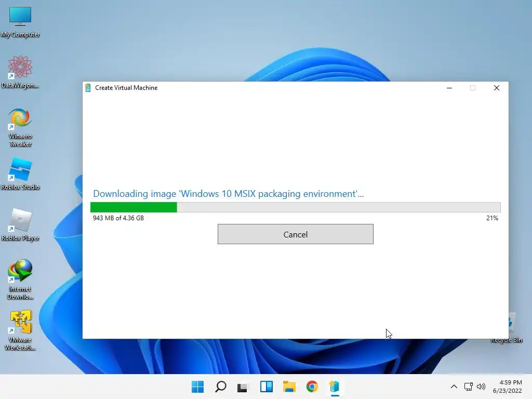Open File Explorer from taskbar
Viewport: 532px width, 399px height.
289,387
